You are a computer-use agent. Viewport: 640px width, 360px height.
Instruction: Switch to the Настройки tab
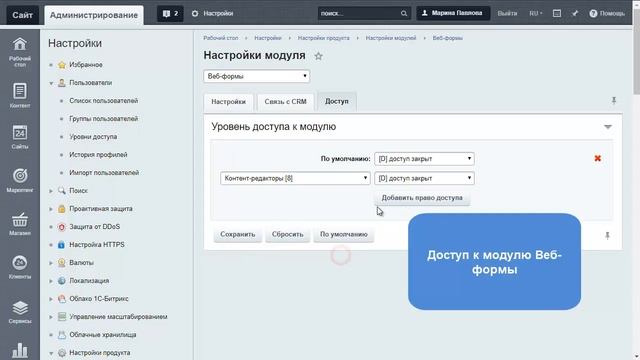(x=229, y=102)
